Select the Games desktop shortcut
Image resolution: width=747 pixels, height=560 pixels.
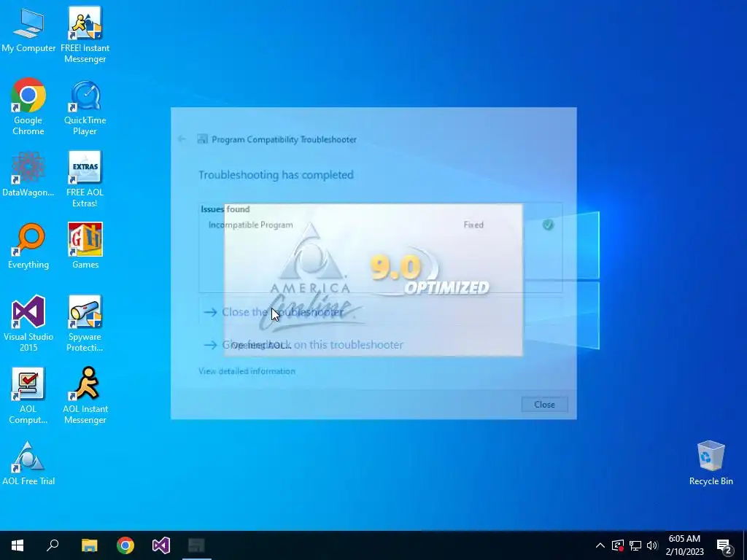[85, 246]
